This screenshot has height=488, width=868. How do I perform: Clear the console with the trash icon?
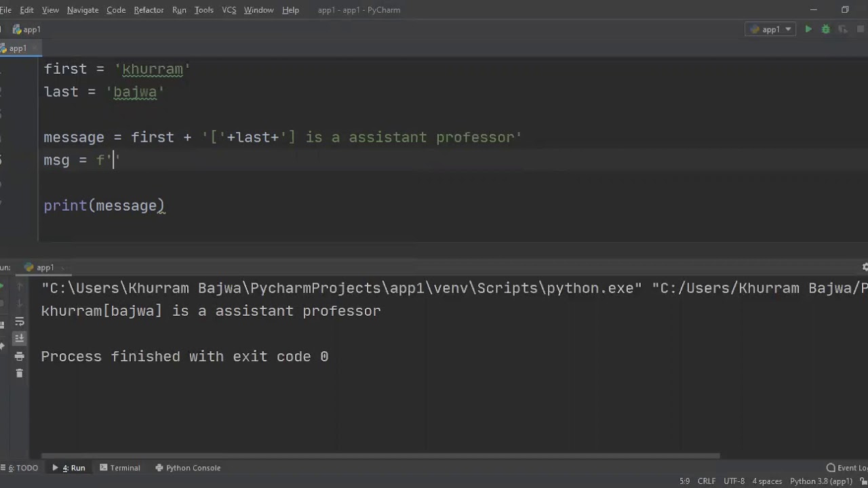19,373
